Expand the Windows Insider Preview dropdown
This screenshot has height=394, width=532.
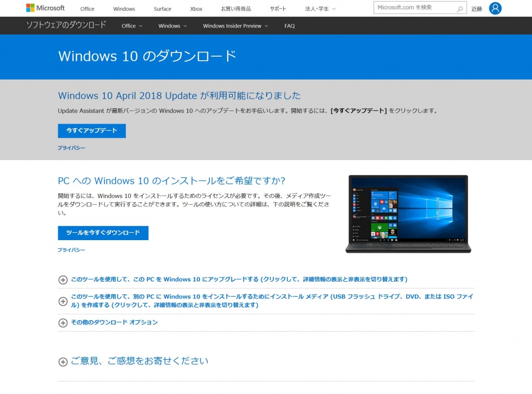[235, 26]
